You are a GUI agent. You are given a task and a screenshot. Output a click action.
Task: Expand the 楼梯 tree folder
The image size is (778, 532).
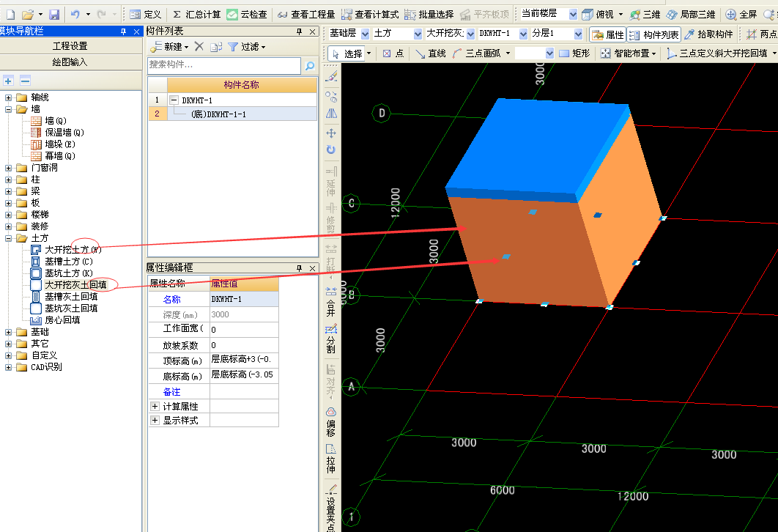[x=9, y=215]
